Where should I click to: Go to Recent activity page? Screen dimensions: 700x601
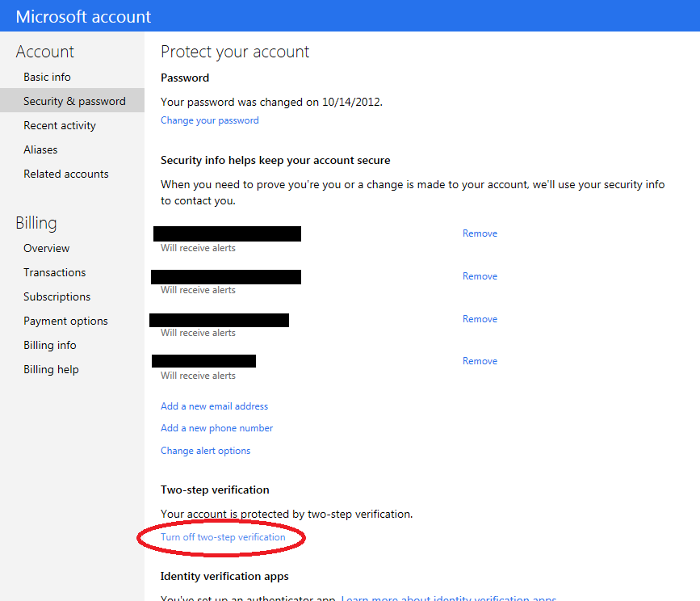pyautogui.click(x=60, y=125)
